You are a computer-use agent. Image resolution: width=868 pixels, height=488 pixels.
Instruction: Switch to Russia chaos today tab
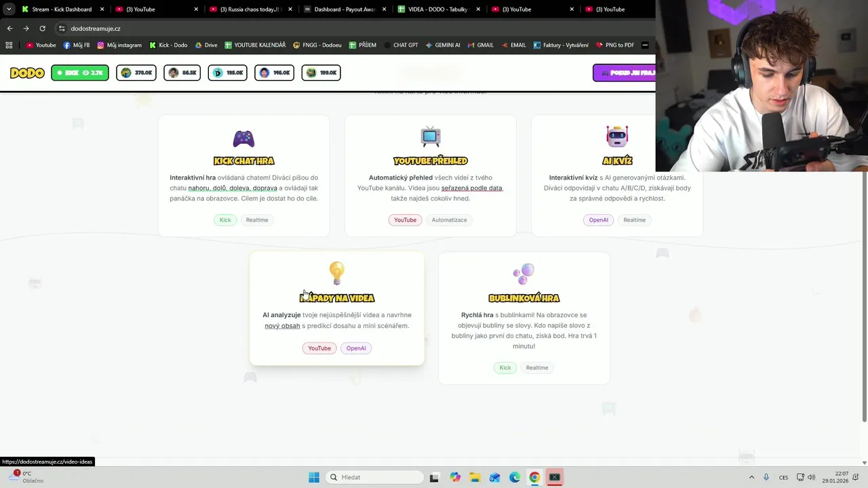[250, 9]
